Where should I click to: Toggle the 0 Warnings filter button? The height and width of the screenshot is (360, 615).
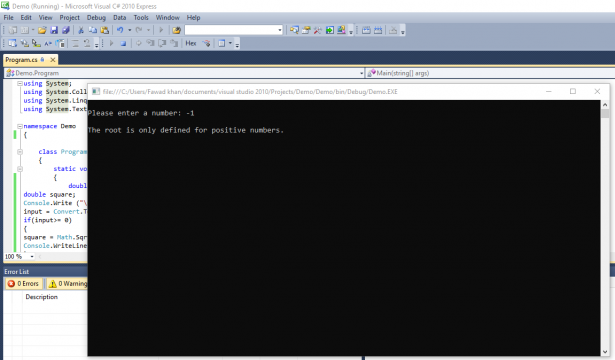pos(67,284)
